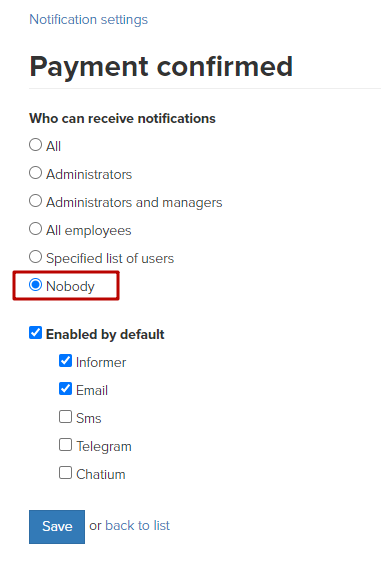Viewport: 381px width, 566px height.
Task: Uncheck the Enabled by default checkbox
Action: click(35, 333)
